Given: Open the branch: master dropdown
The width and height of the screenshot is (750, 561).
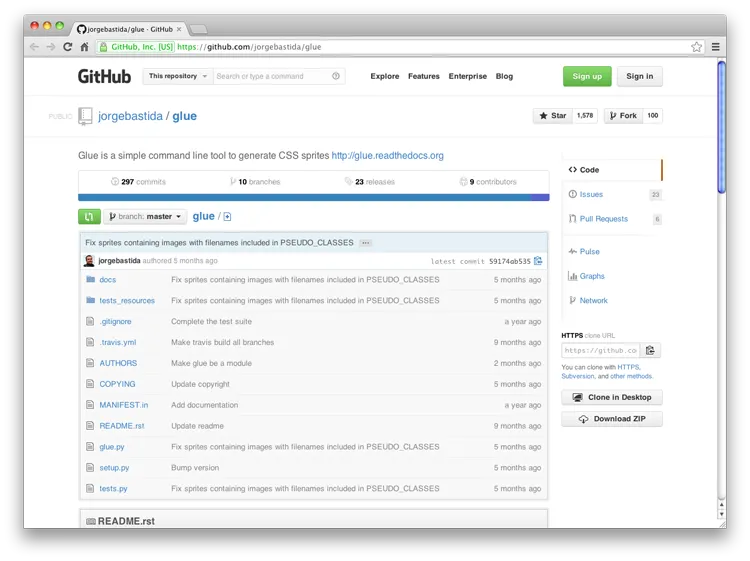Looking at the screenshot, I should point(145,217).
